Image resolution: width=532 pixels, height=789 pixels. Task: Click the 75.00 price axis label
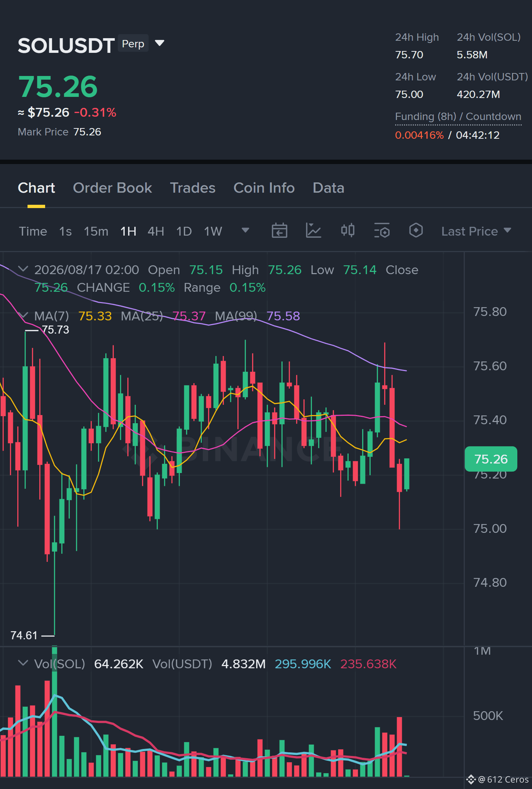tap(490, 528)
